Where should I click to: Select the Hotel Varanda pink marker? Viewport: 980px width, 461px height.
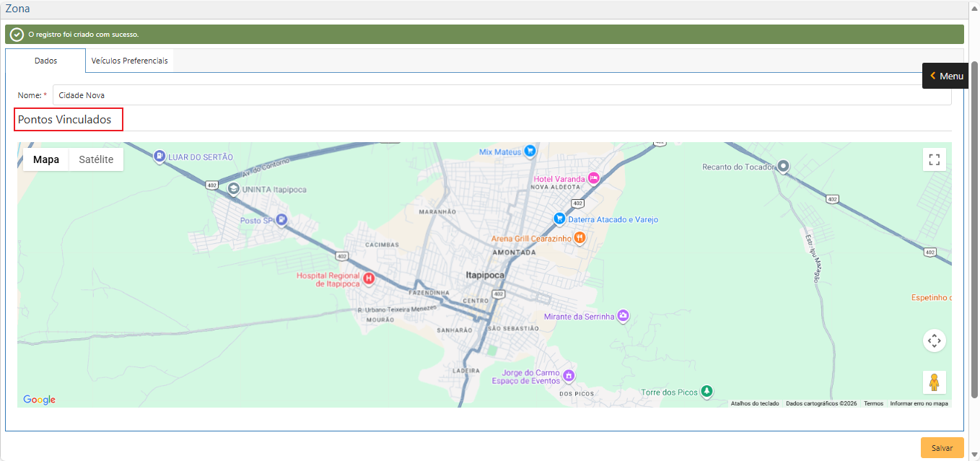point(595,178)
